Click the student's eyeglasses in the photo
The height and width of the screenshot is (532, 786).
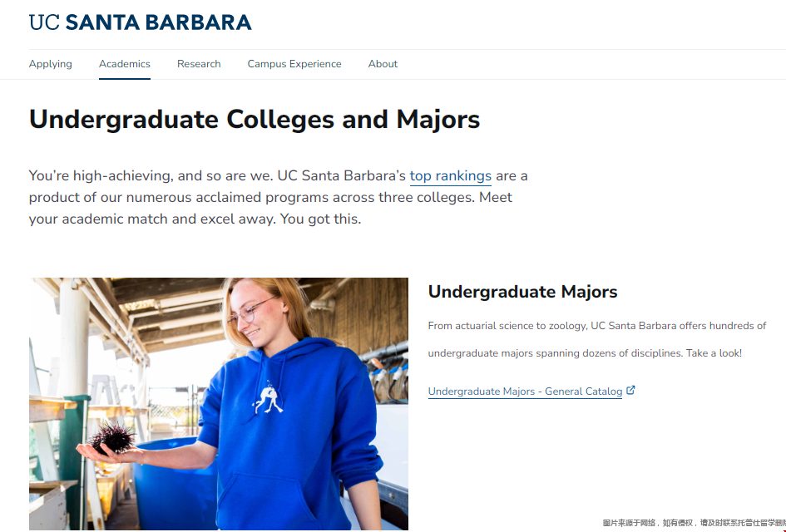tap(251, 312)
